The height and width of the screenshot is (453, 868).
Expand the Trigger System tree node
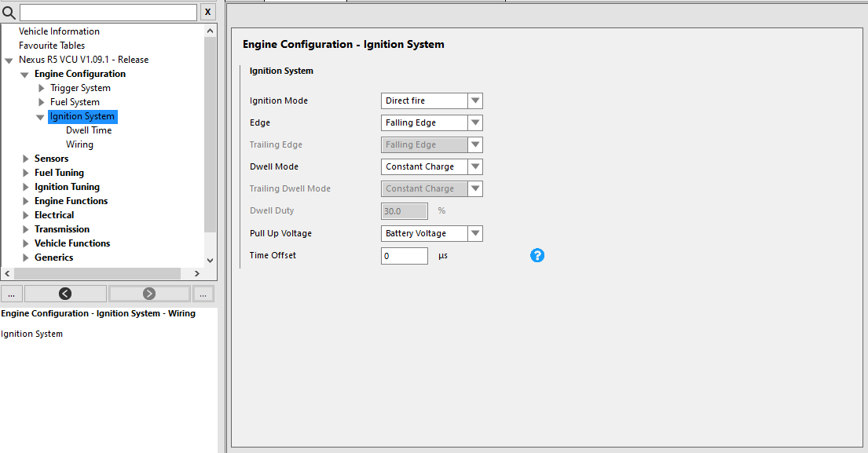point(42,88)
